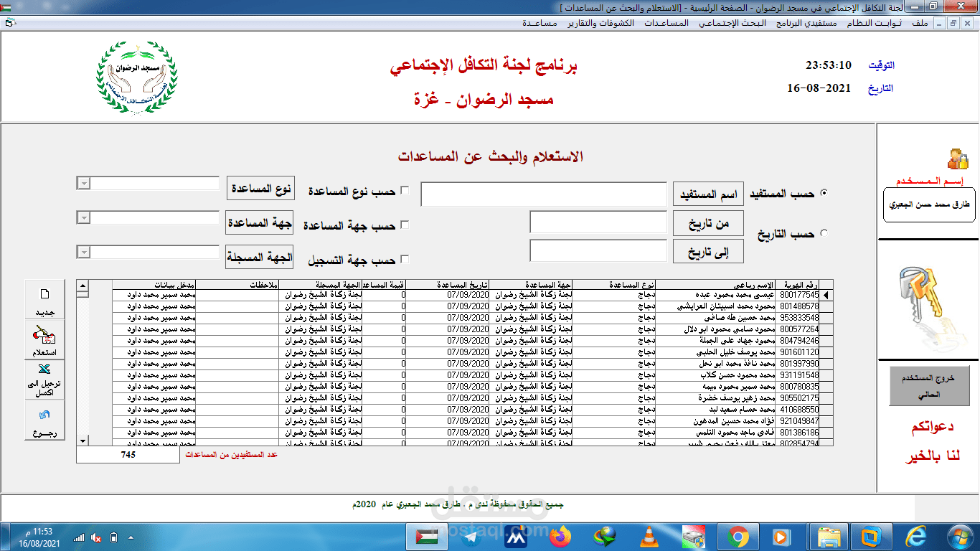Open the المساعدات menu
Screen dimensions: 980x551
tap(666, 23)
